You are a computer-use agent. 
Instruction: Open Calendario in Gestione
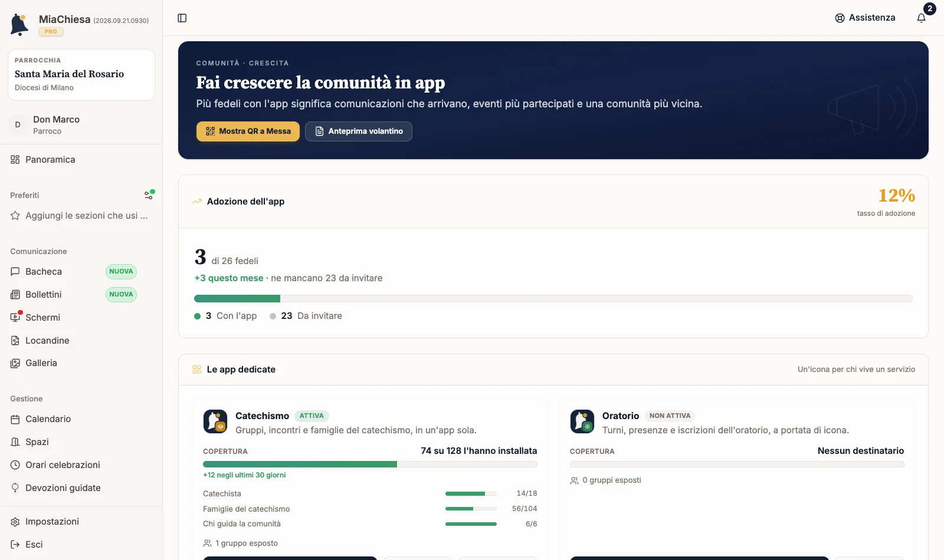click(x=81, y=419)
